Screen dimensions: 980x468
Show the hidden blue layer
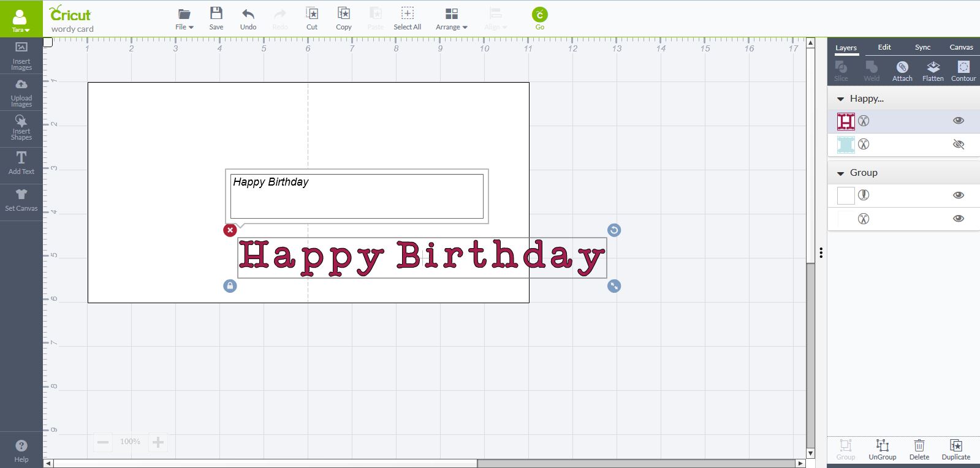959,145
